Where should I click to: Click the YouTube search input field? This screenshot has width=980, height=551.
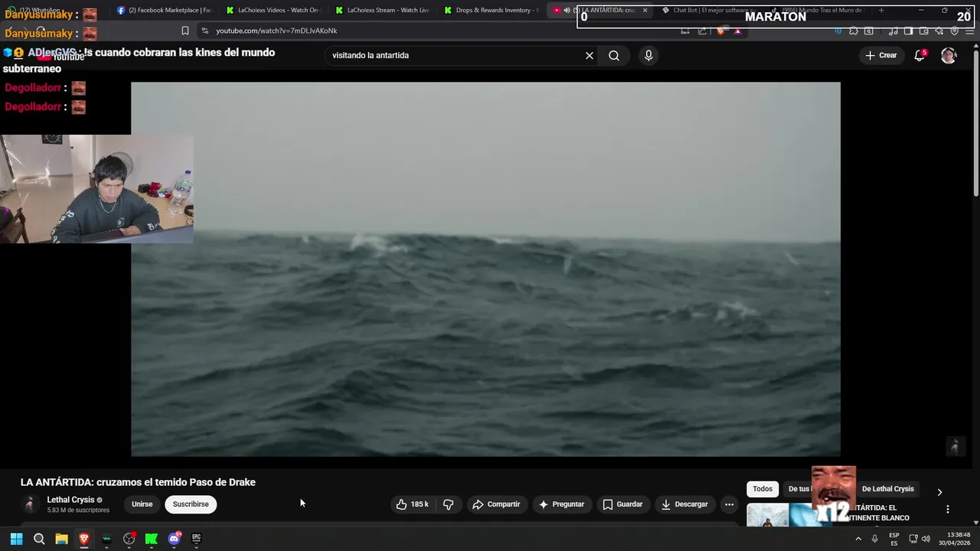pos(456,55)
